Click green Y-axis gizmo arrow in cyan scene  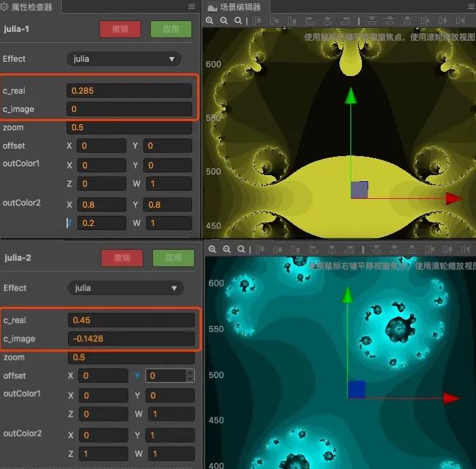[347, 295]
